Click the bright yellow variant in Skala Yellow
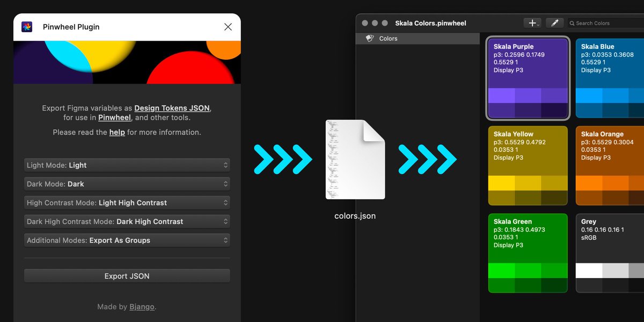644x322 pixels. [502, 183]
